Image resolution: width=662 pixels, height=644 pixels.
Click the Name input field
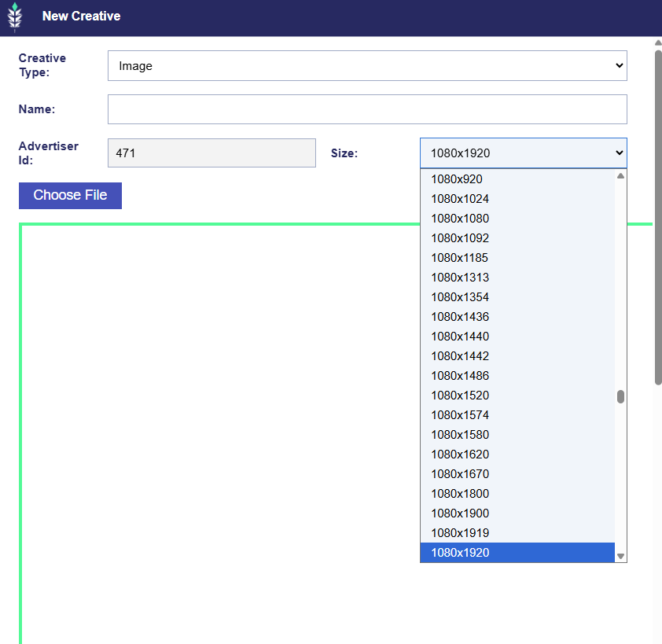367,109
